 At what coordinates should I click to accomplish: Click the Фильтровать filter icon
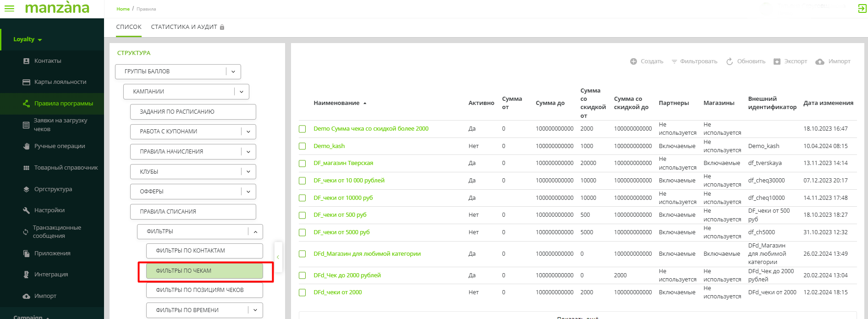(674, 61)
